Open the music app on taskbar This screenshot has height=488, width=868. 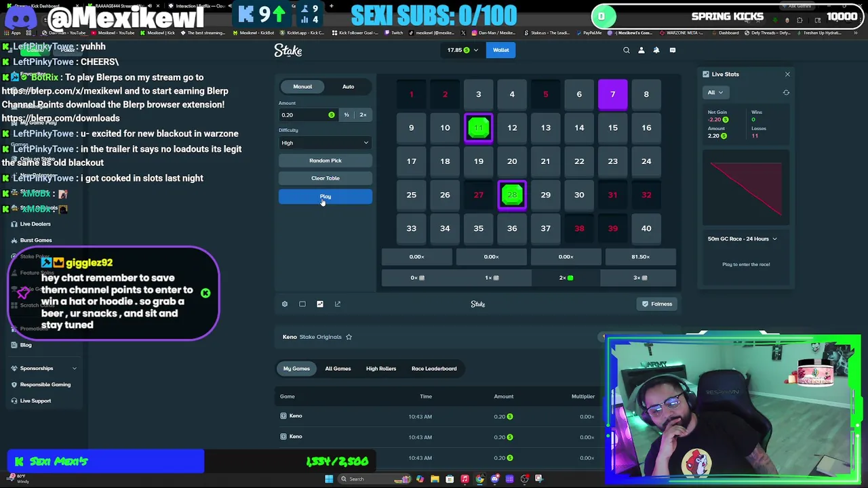[x=465, y=479]
